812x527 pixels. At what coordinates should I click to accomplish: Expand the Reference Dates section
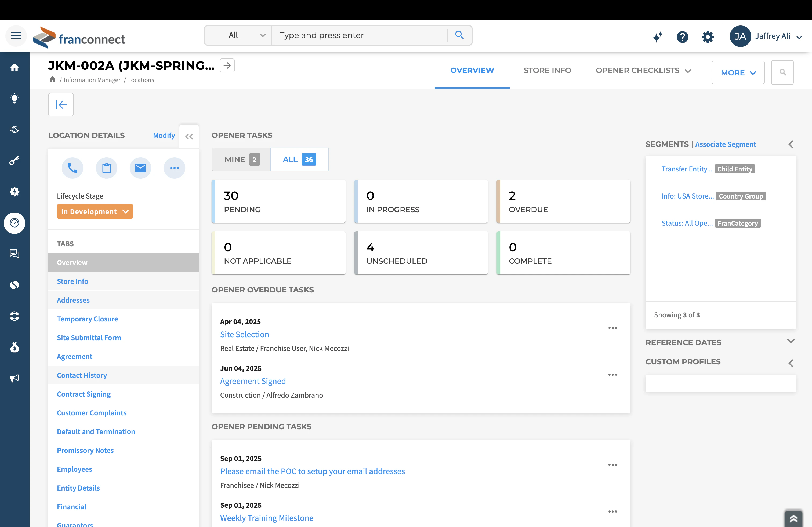[791, 341]
